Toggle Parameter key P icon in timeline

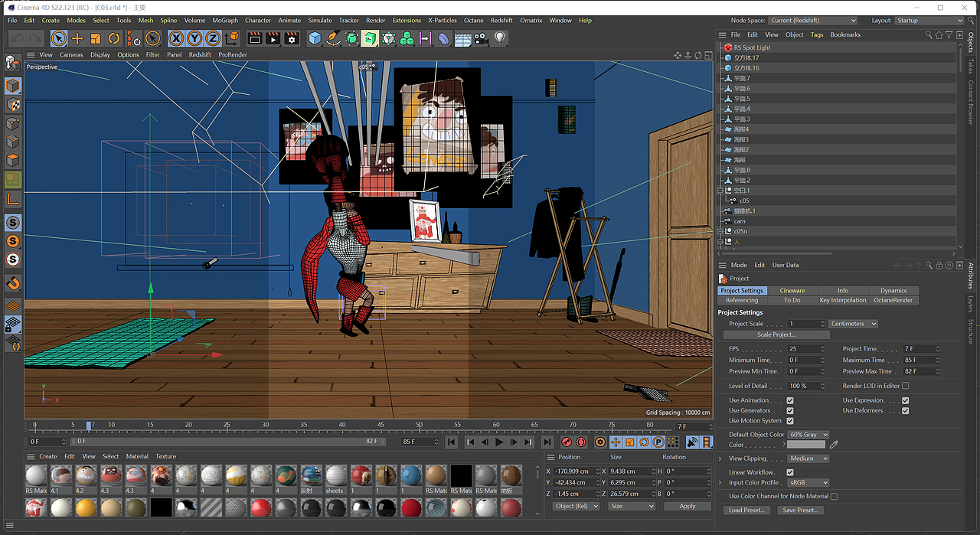[658, 442]
